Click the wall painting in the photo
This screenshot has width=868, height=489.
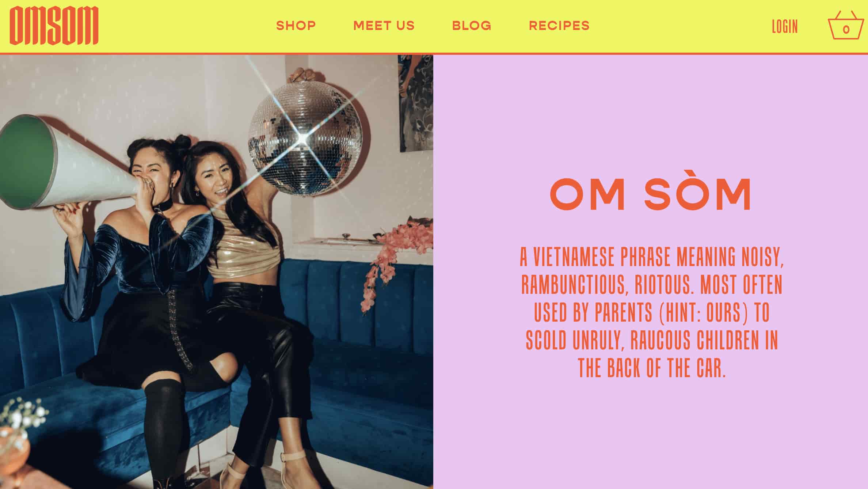(x=416, y=103)
